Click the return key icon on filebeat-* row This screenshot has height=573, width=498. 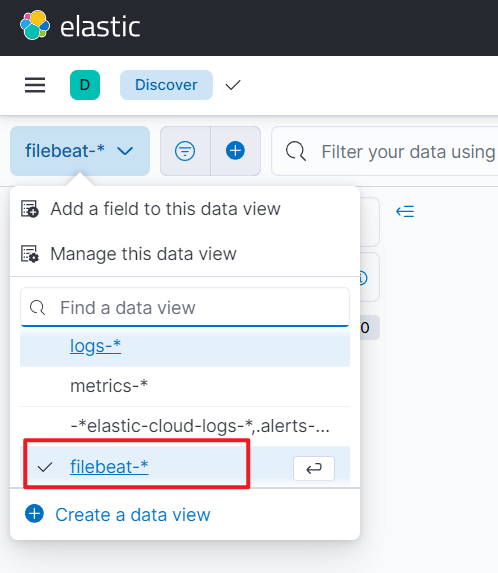point(314,468)
